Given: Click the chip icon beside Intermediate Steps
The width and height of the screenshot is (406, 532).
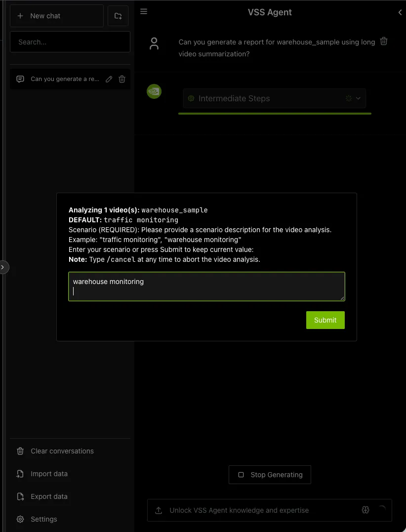Looking at the screenshot, I should pyautogui.click(x=191, y=98).
